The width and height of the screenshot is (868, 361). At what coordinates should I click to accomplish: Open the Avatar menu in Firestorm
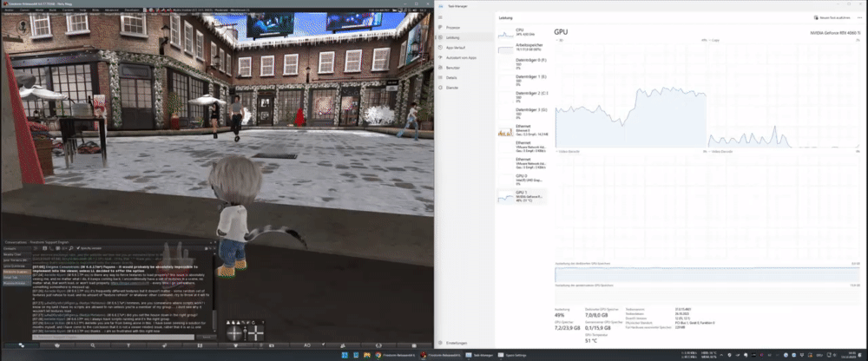pos(10,10)
